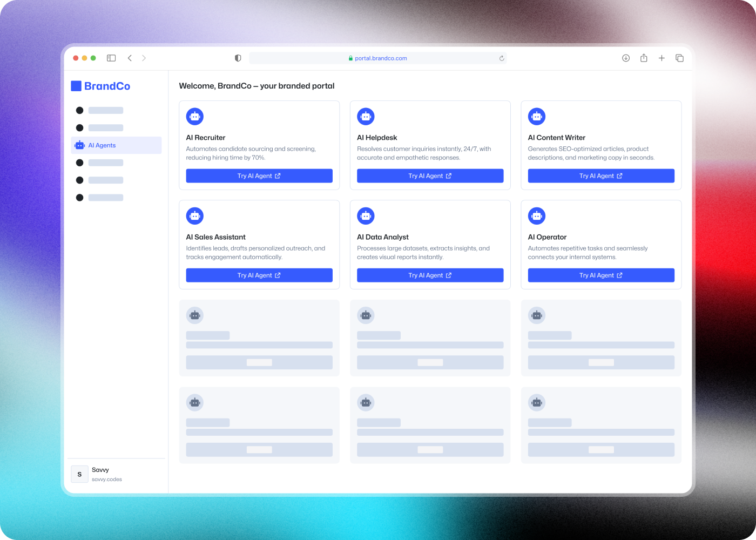Click the AI Operator robot icon
The width and height of the screenshot is (756, 540).
click(537, 215)
